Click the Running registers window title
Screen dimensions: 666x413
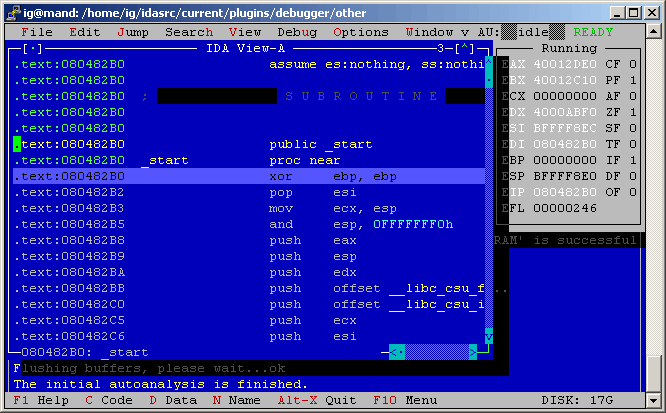click(569, 48)
